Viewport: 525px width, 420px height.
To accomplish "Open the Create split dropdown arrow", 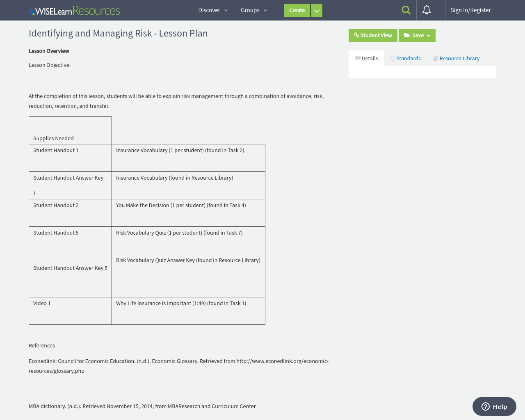I will [x=317, y=10].
